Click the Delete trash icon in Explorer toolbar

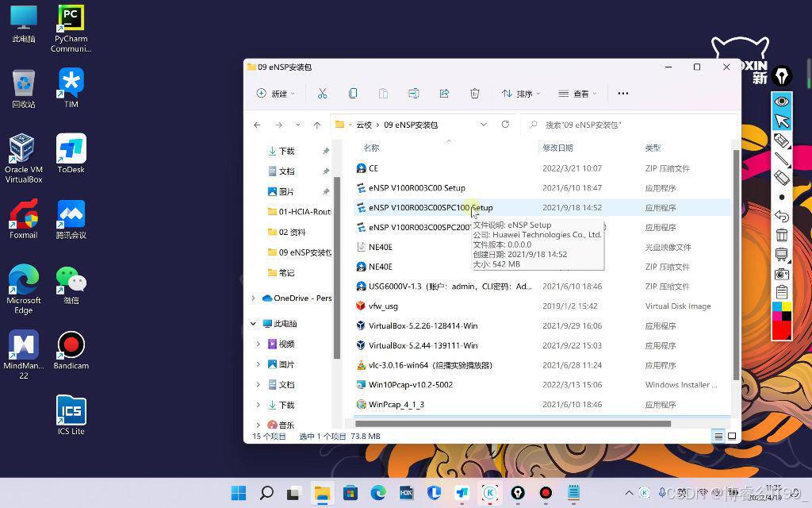click(x=474, y=94)
